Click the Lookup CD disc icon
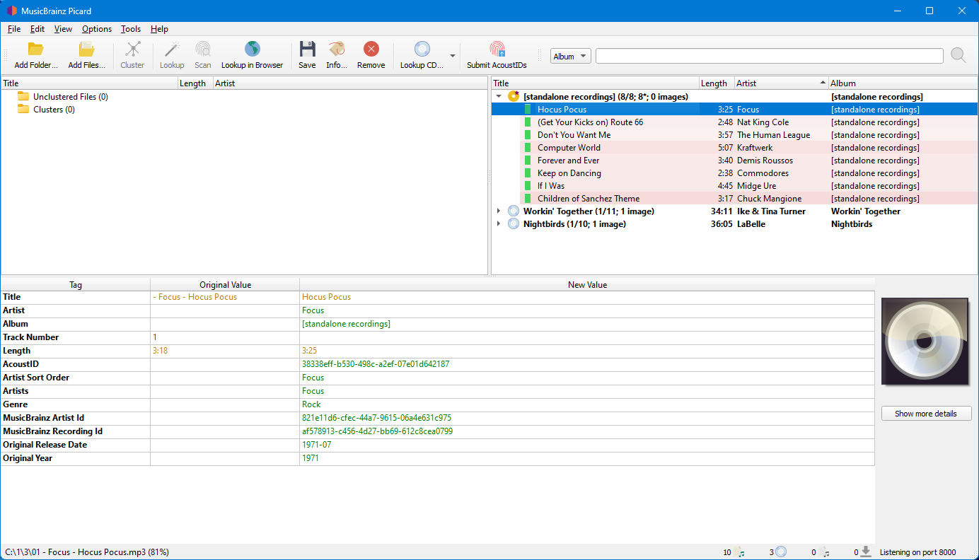 [422, 49]
